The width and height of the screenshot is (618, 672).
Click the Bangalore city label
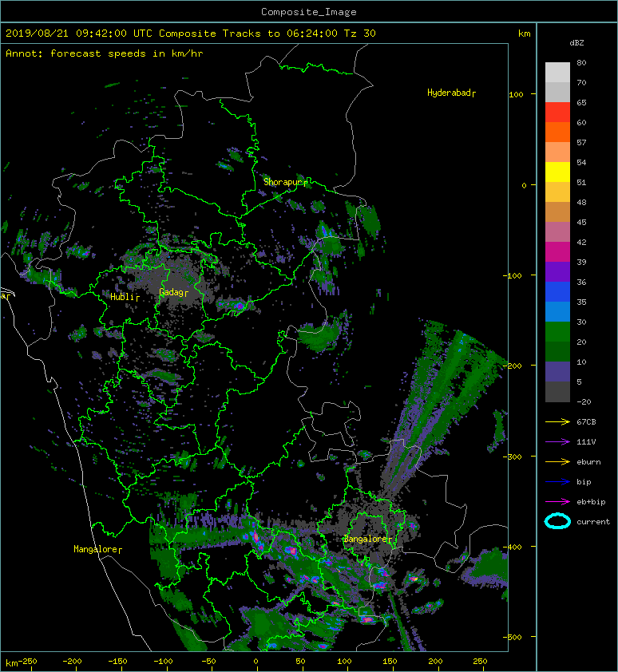pos(368,540)
